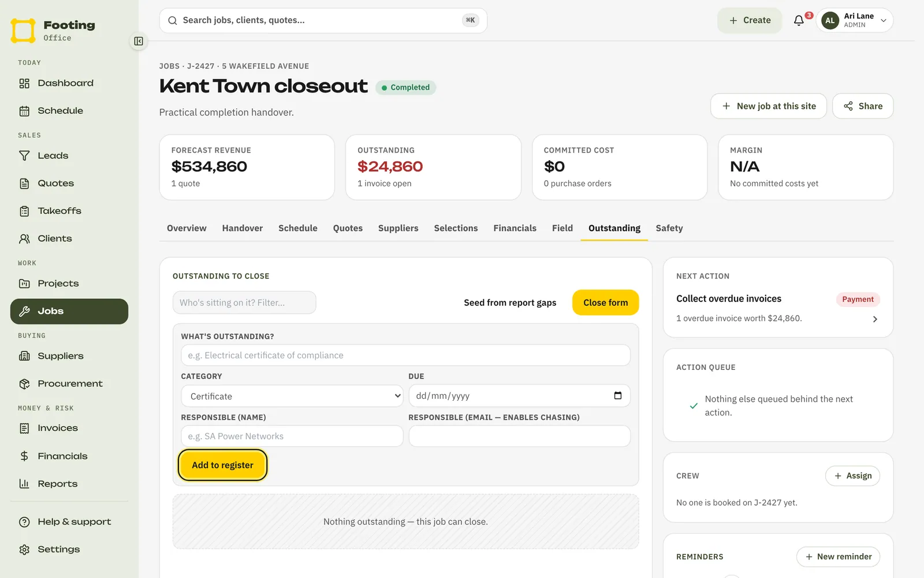Focus the search jobs, clients, quotes field
Viewport: 924px width, 578px height.
[323, 20]
